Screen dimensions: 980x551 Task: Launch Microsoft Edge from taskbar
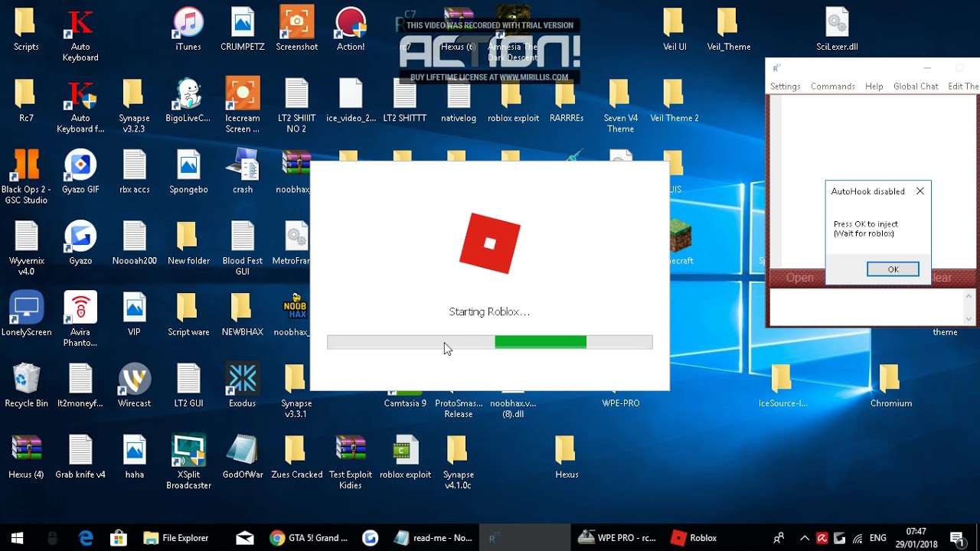click(x=86, y=538)
